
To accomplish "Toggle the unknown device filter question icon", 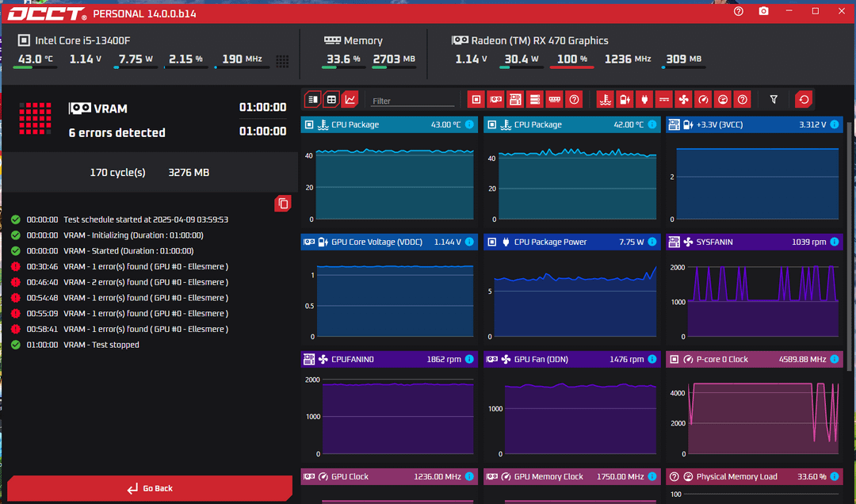I will click(x=575, y=99).
